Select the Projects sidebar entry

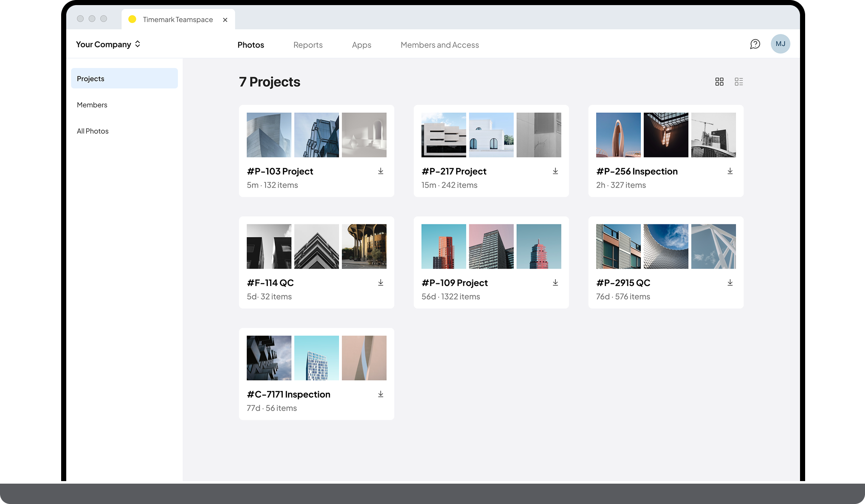point(90,78)
